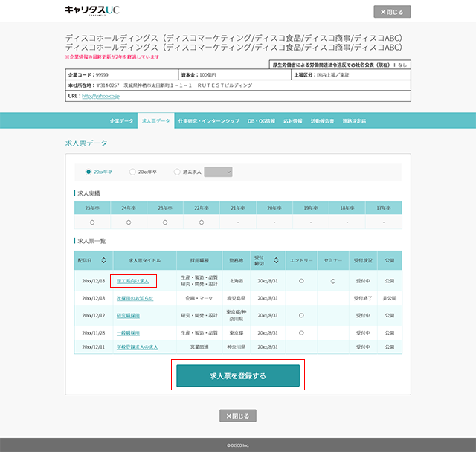This screenshot has height=452, width=476.
Task: Click the エントリー column header
Action: (301, 260)
